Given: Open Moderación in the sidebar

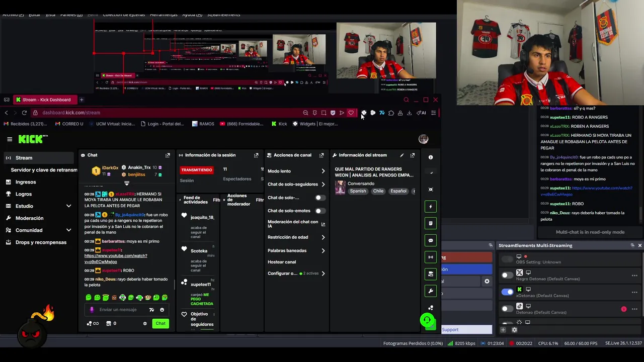Looking at the screenshot, I should point(29,218).
